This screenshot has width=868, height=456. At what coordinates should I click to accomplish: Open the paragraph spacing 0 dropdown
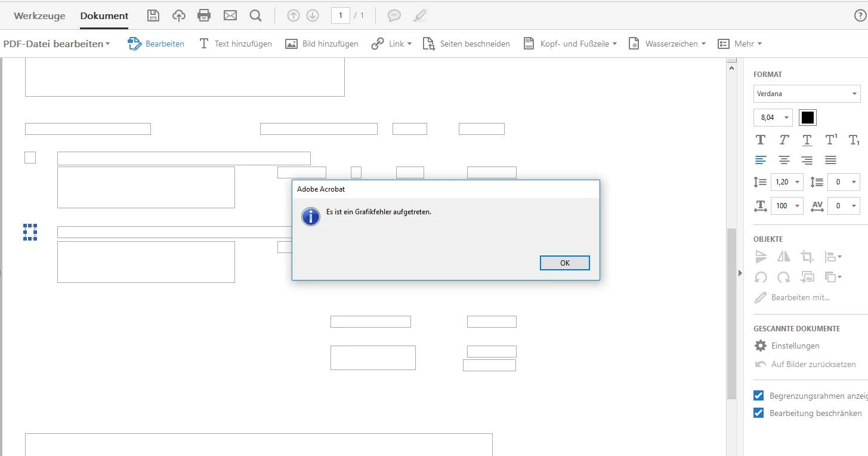tap(844, 182)
